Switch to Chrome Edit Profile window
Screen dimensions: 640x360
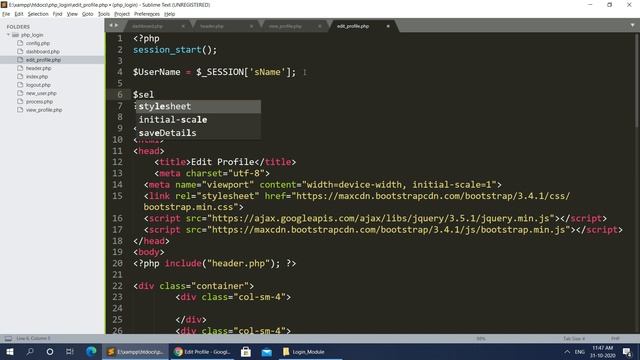pos(202,351)
